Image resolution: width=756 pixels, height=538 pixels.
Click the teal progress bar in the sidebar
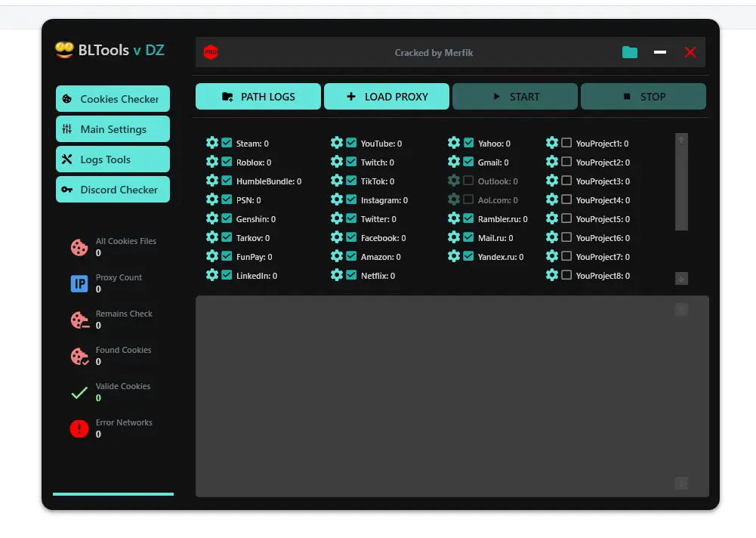113,493
